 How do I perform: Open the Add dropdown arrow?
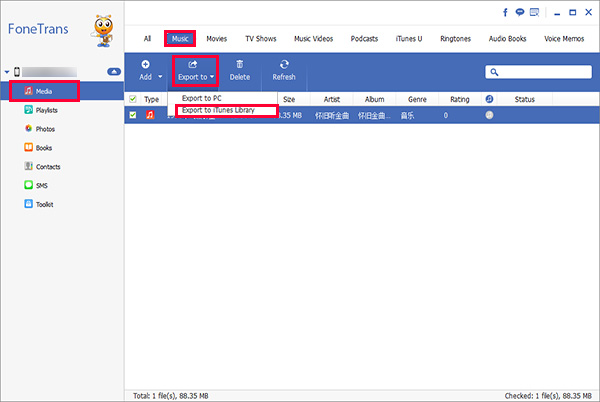point(160,76)
